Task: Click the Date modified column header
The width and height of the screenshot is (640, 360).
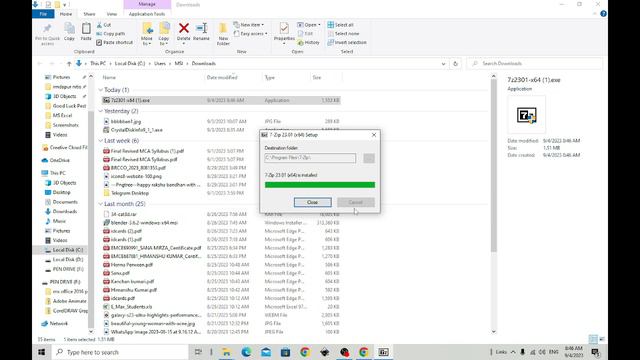Action: 222,77
